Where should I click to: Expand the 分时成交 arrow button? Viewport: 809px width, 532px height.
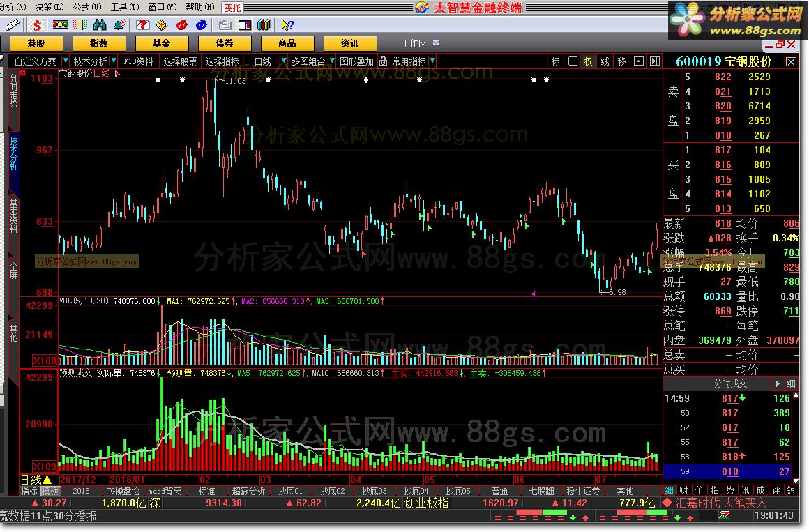tap(777, 383)
